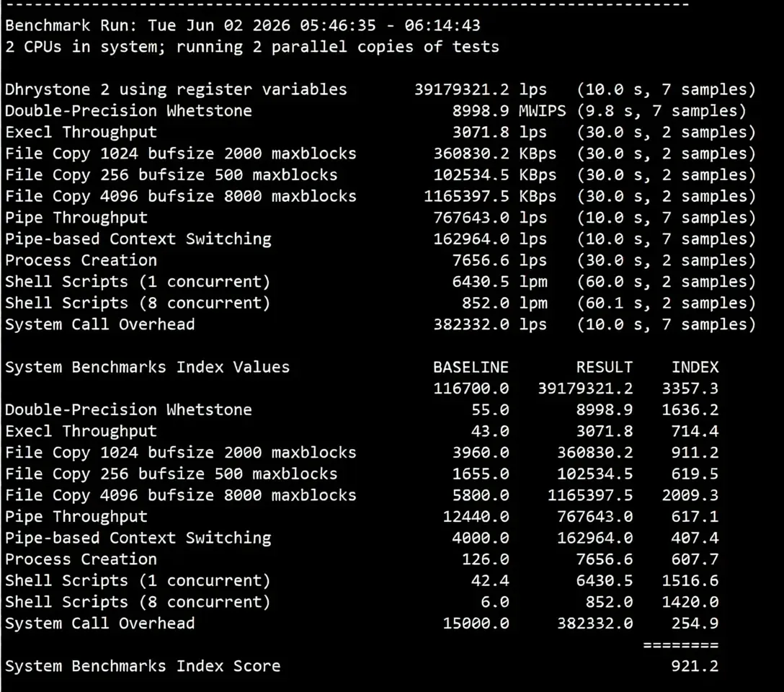
Task: Click 'Shell Scripts (8 concurrent)' in index table
Action: click(x=138, y=602)
